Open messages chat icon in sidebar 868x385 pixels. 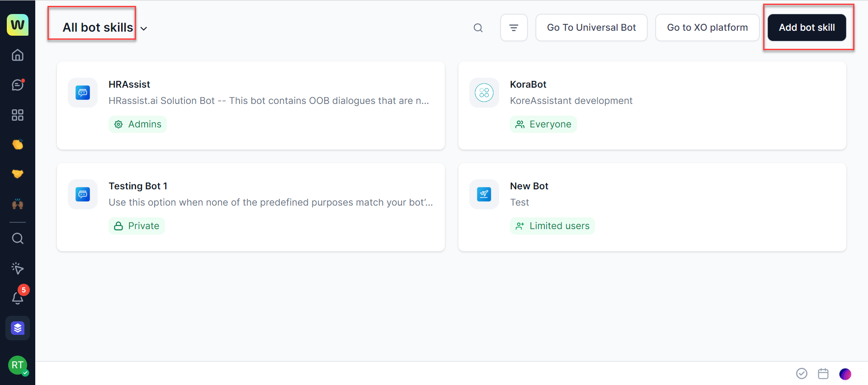18,85
